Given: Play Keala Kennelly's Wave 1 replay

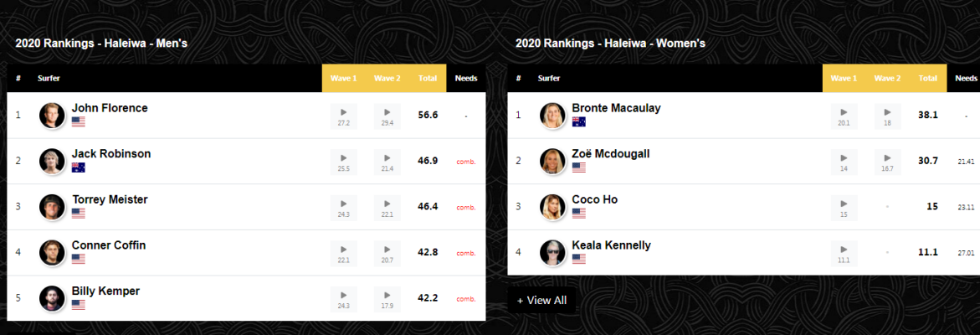Looking at the screenshot, I should coord(844,253).
